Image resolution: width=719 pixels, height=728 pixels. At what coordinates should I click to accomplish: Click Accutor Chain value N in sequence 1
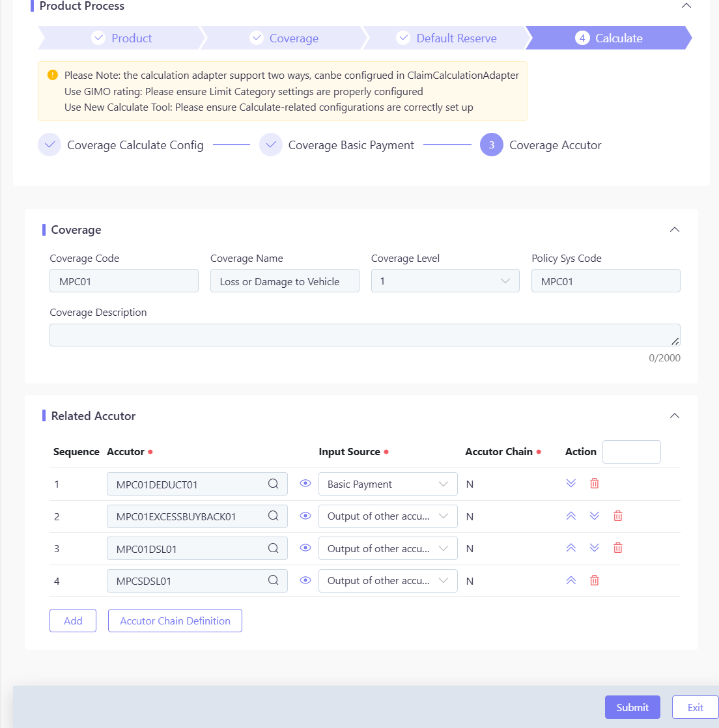[x=470, y=484]
